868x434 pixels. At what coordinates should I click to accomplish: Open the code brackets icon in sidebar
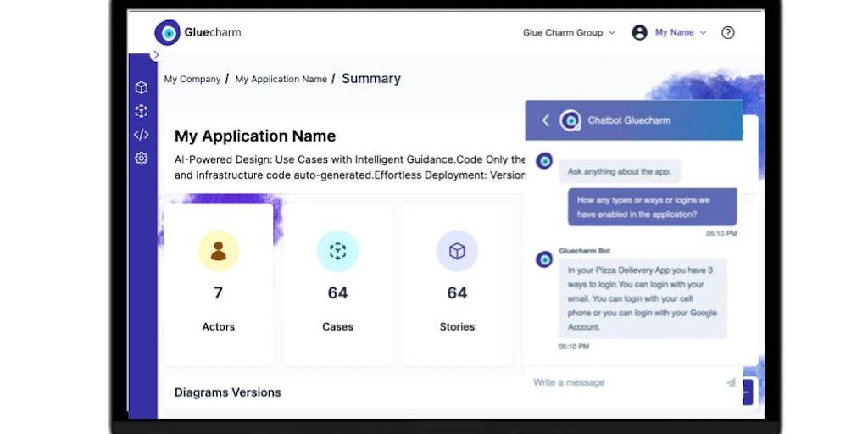click(x=142, y=135)
